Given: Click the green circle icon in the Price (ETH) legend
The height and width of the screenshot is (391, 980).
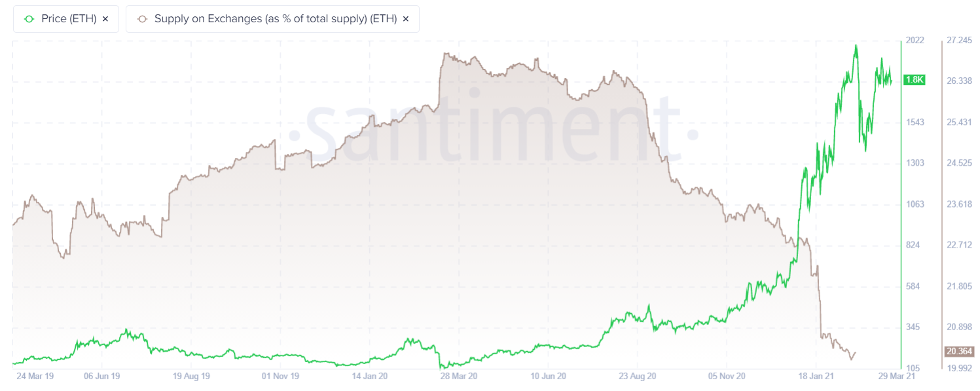Looking at the screenshot, I should tap(29, 18).
